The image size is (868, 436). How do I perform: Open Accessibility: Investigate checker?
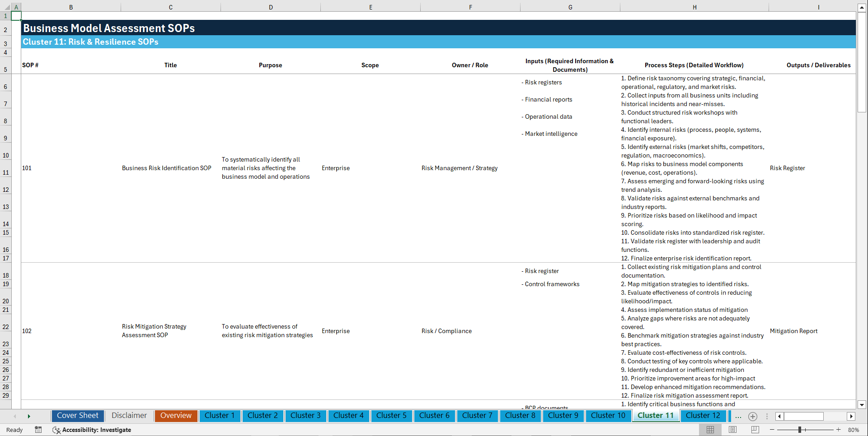[92, 430]
